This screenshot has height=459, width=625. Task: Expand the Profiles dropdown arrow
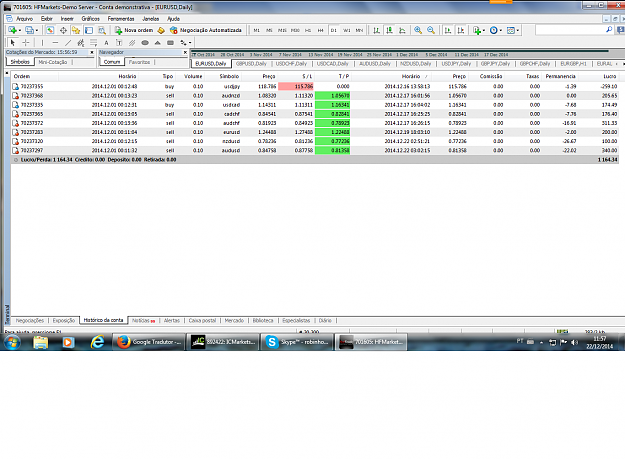coord(37,30)
